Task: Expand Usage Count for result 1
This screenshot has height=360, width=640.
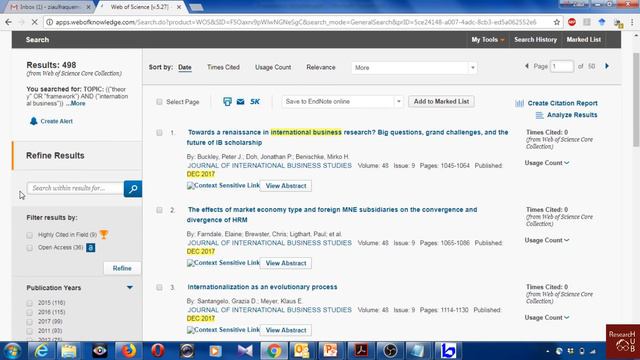Action: pos(547,163)
